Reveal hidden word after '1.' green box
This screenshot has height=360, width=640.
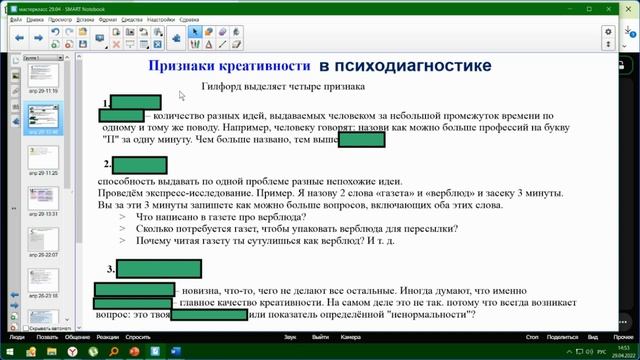point(136,102)
